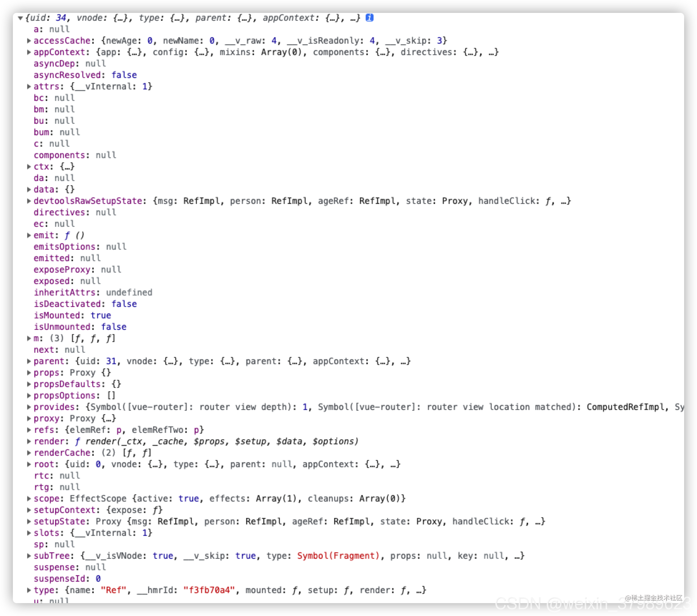Expand the appContext property
This screenshot has height=616, width=697.
[x=29, y=52]
